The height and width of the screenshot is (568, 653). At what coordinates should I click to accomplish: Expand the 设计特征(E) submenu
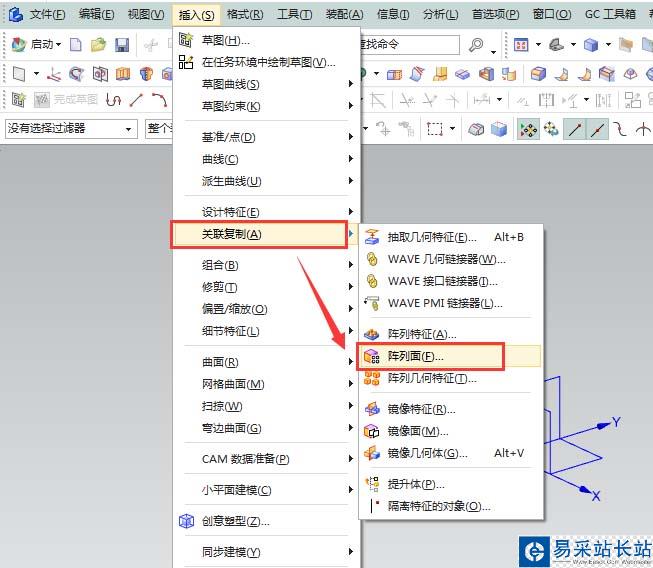tap(266, 212)
